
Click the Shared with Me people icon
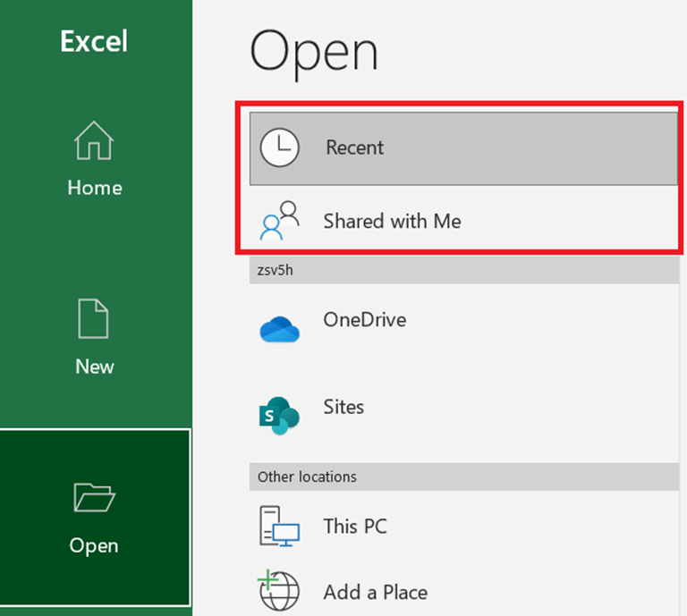coord(279,220)
